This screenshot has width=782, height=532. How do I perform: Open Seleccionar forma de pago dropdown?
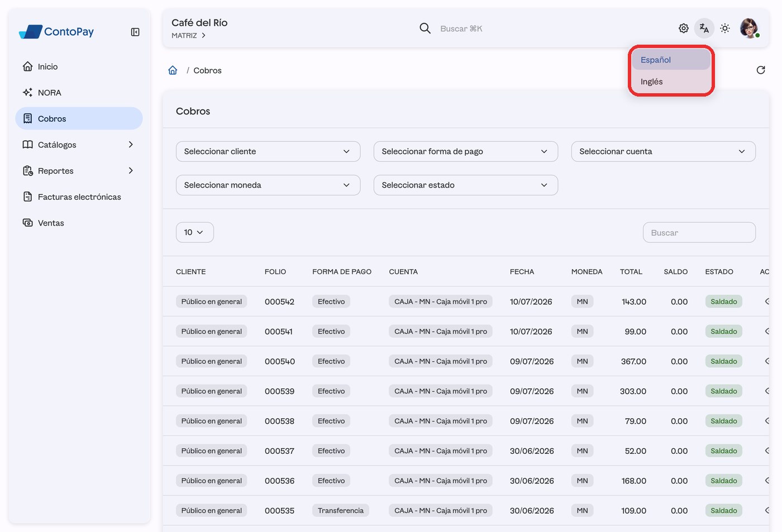click(466, 151)
